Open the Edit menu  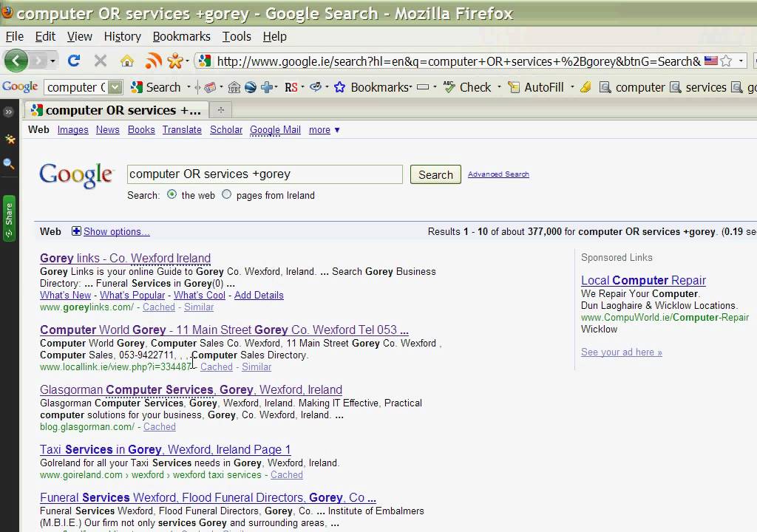click(45, 37)
